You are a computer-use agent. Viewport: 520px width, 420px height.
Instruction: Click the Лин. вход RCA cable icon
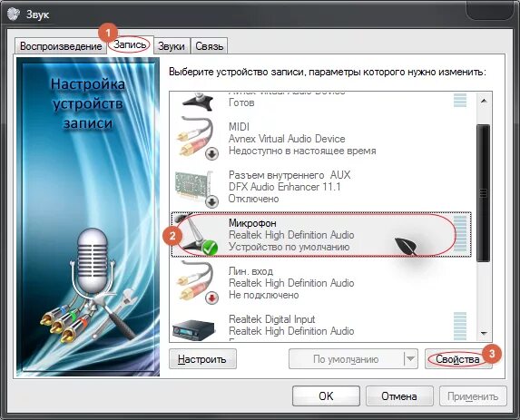197,282
